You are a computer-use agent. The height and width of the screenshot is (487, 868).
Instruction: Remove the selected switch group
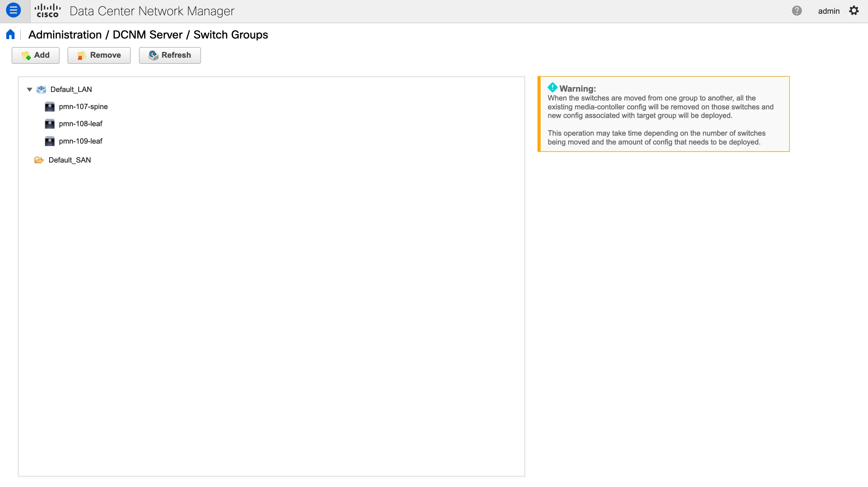pos(99,55)
